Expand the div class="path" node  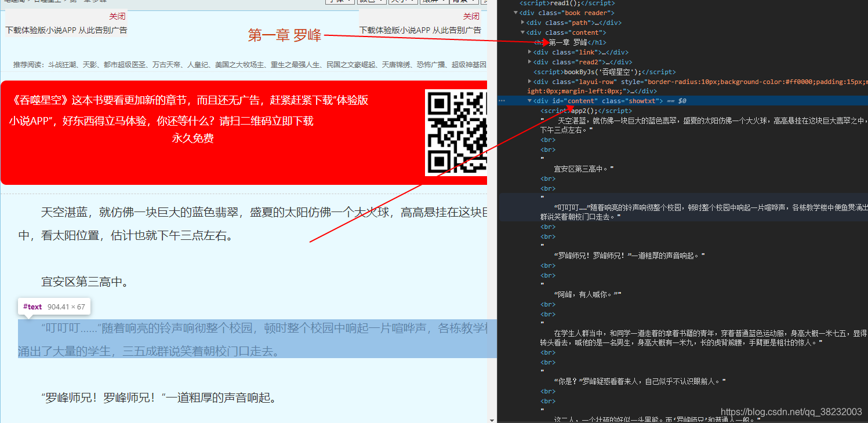523,23
